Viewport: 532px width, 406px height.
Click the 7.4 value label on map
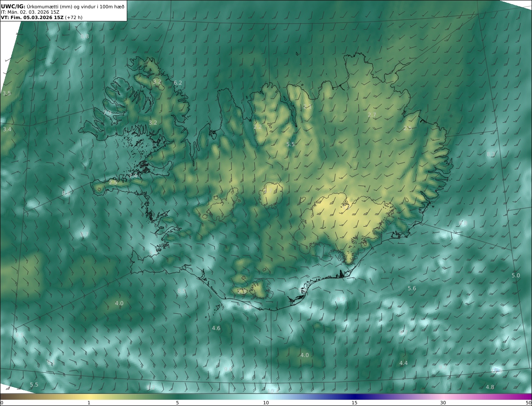[x=133, y=176]
